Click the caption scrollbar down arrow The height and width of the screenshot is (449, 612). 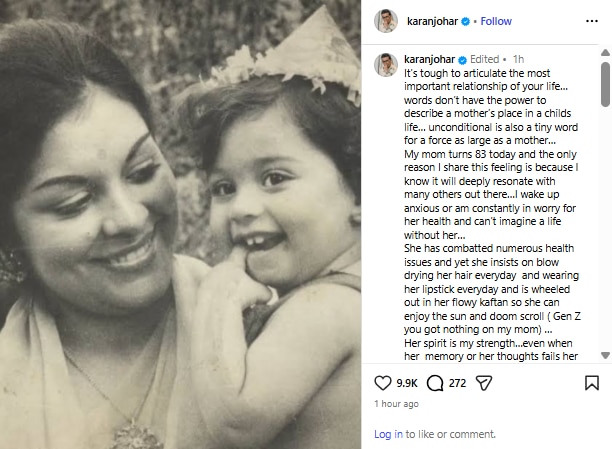pyautogui.click(x=605, y=355)
